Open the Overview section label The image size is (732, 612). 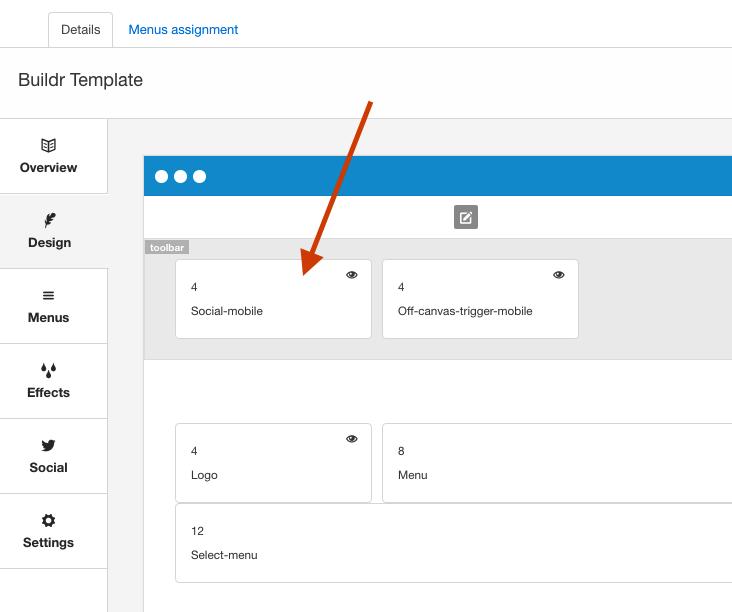(49, 168)
